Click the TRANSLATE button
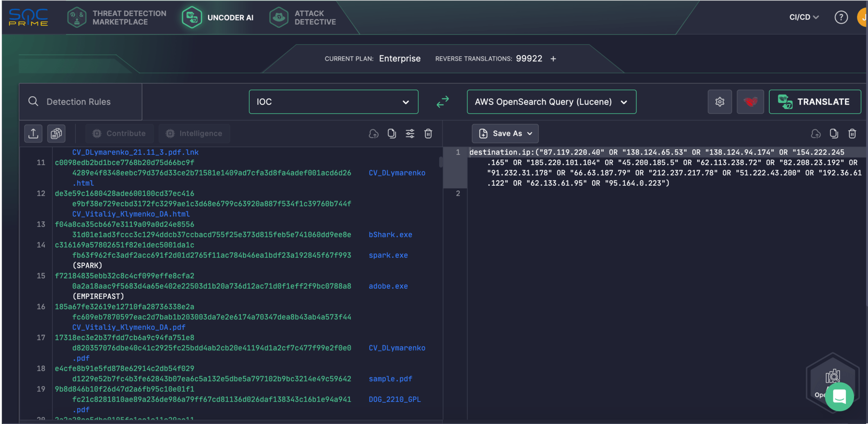The height and width of the screenshot is (424, 868). (815, 102)
